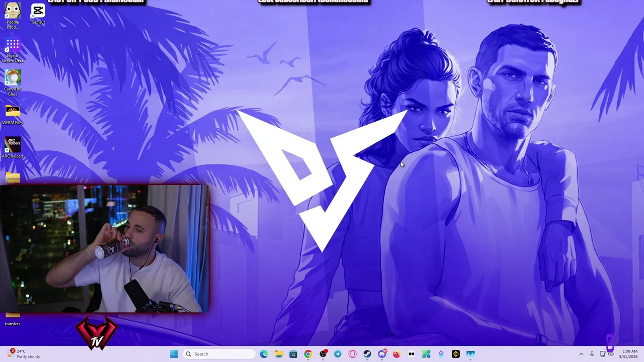Open Binance app from taskbar
644x362 pixels.
(x=456, y=354)
